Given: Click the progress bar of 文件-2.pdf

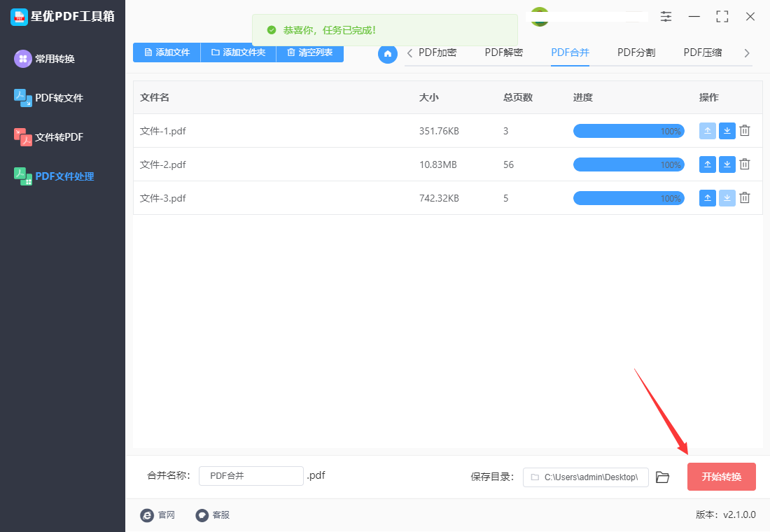Looking at the screenshot, I should 629,164.
